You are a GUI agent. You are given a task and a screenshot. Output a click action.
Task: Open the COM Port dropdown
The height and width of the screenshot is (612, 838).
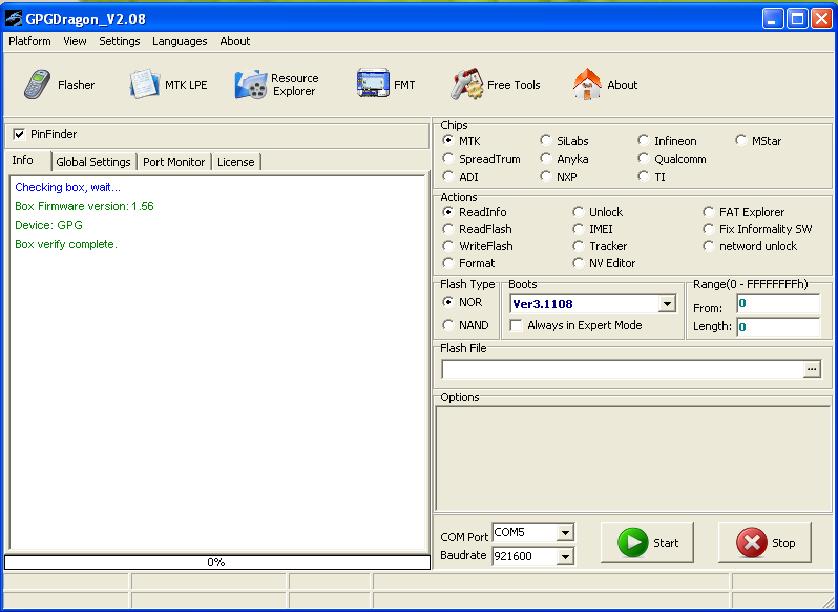[x=565, y=532]
